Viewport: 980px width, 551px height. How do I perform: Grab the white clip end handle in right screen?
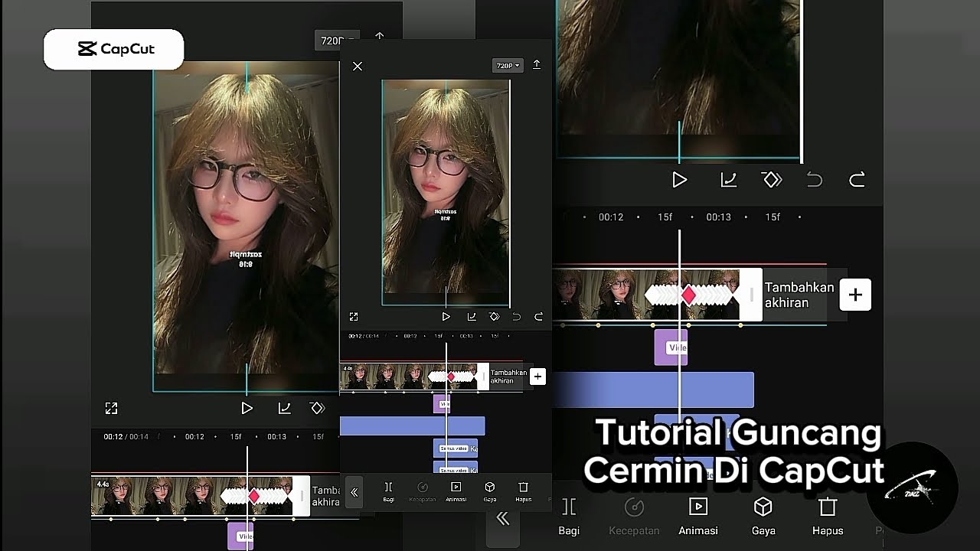(751, 295)
